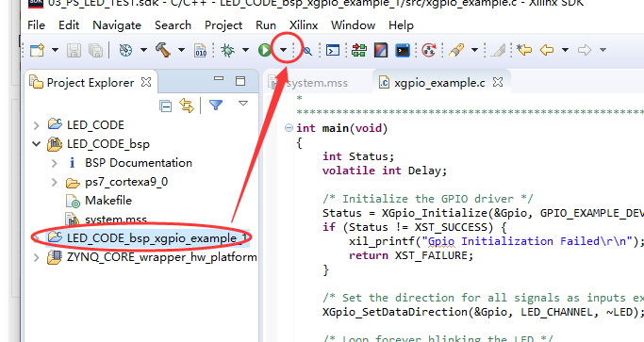Open the Navigate menu

coord(117,25)
